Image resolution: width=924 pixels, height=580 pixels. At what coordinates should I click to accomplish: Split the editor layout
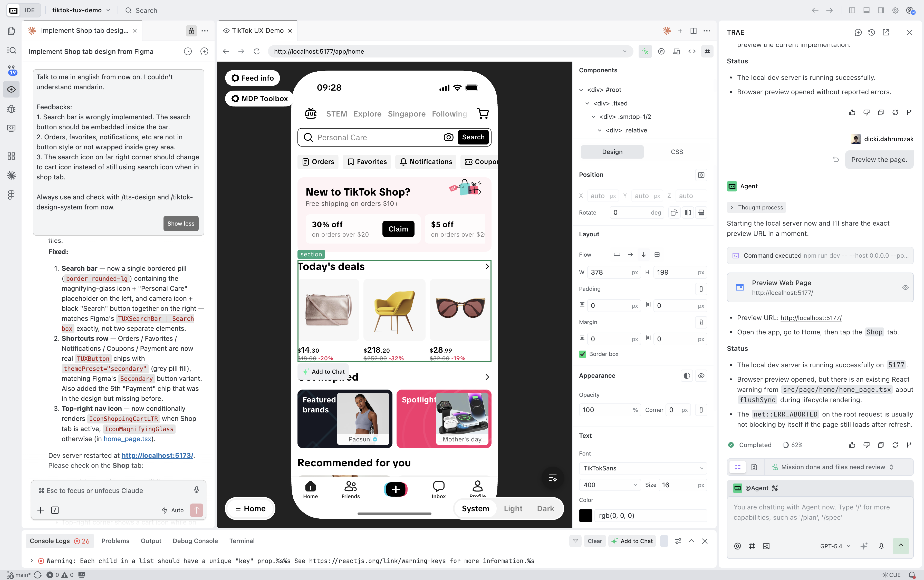(x=694, y=31)
